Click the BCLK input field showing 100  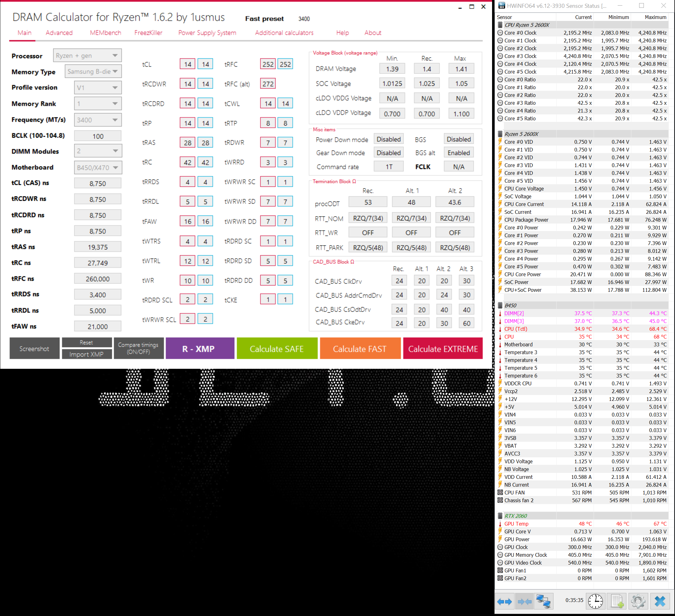98,136
